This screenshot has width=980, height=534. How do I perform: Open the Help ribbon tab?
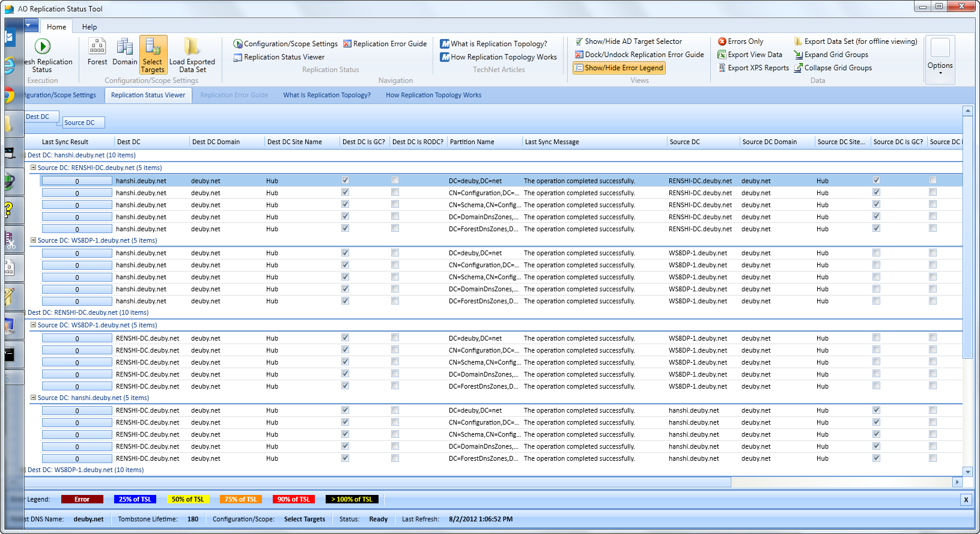click(x=90, y=27)
